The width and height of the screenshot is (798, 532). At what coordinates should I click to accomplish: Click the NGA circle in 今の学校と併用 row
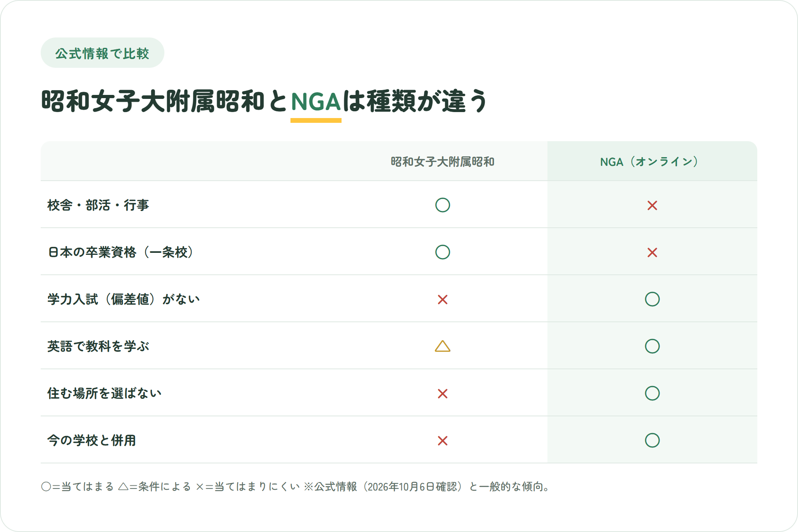tap(652, 440)
